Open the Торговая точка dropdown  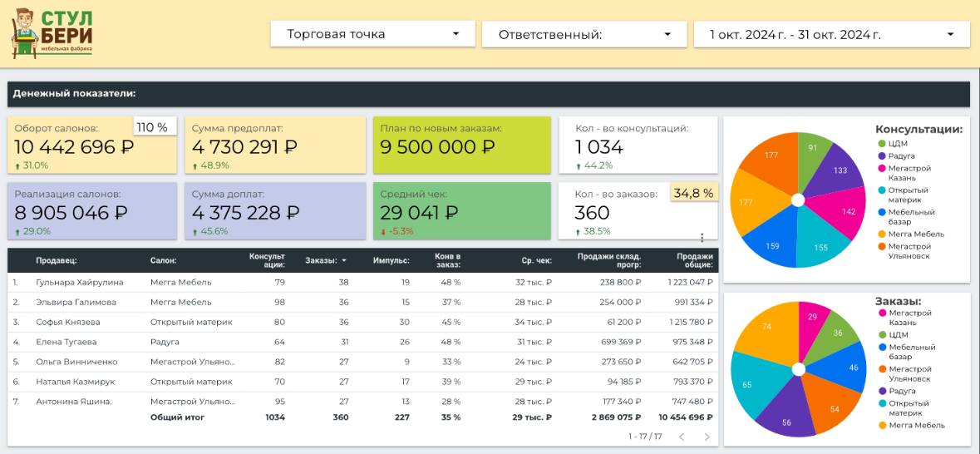click(x=373, y=34)
